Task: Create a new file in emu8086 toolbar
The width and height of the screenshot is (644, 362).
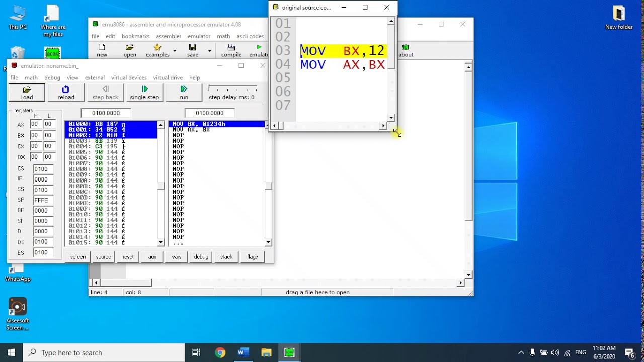Action: tap(102, 51)
